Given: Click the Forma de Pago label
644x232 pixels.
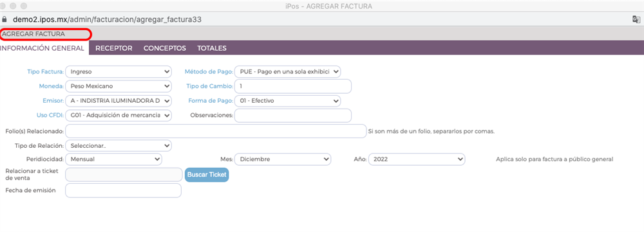Looking at the screenshot, I should (211, 101).
